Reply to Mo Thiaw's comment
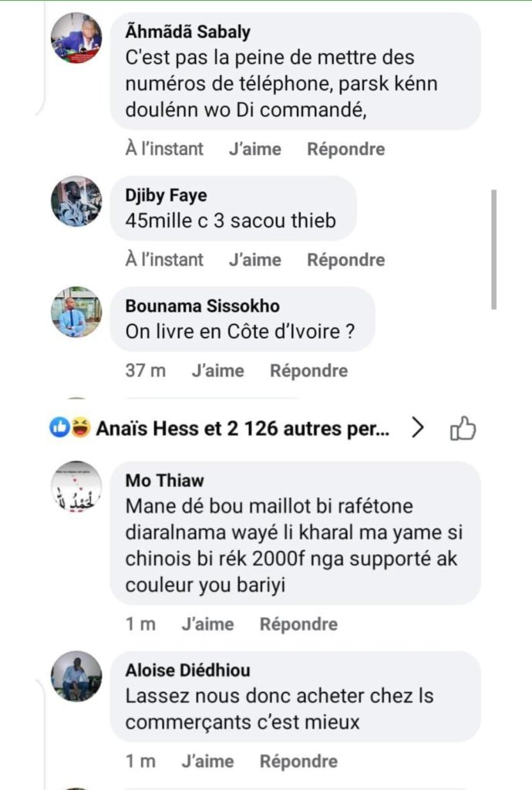532x790 pixels. pos(298,624)
